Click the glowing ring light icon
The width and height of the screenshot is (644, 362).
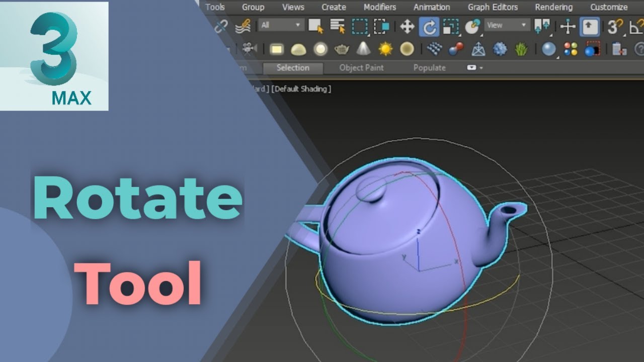click(320, 49)
